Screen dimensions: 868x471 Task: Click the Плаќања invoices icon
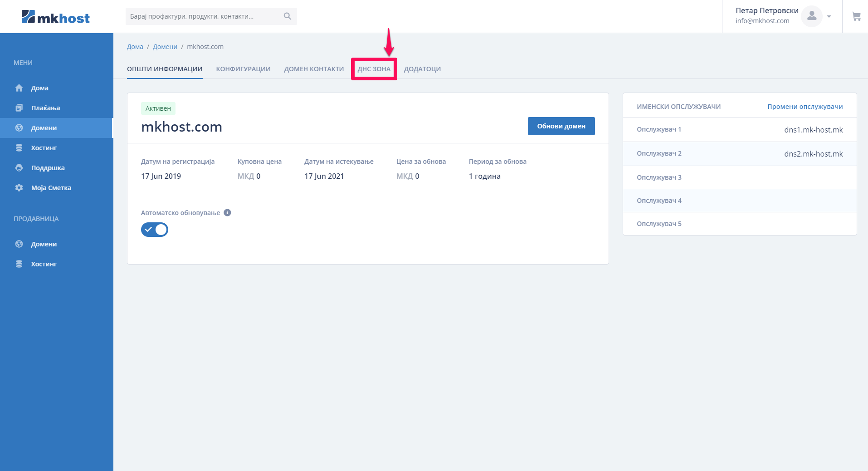[19, 108]
